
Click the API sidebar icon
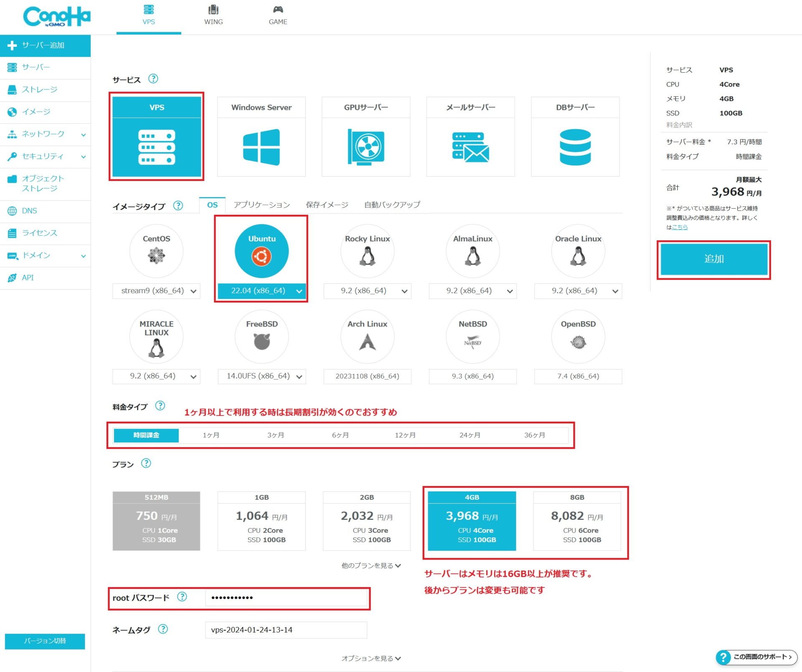[x=12, y=277]
